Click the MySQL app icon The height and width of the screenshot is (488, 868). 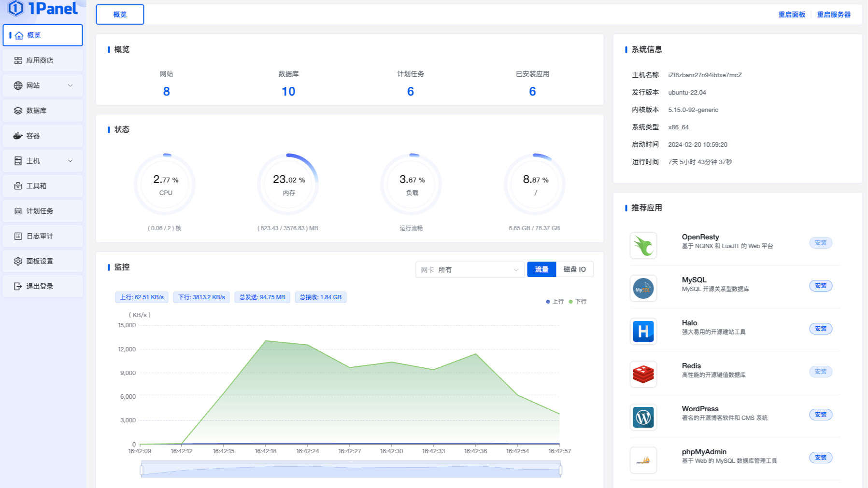[x=643, y=288]
